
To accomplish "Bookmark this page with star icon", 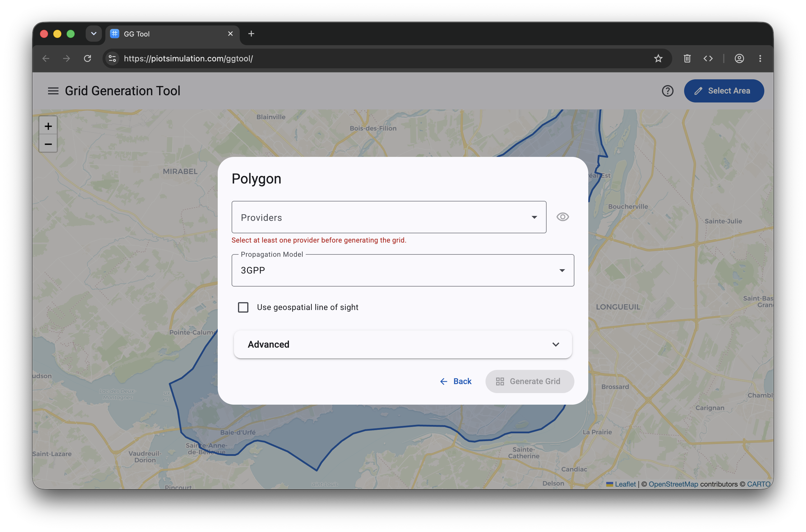I will pos(658,58).
